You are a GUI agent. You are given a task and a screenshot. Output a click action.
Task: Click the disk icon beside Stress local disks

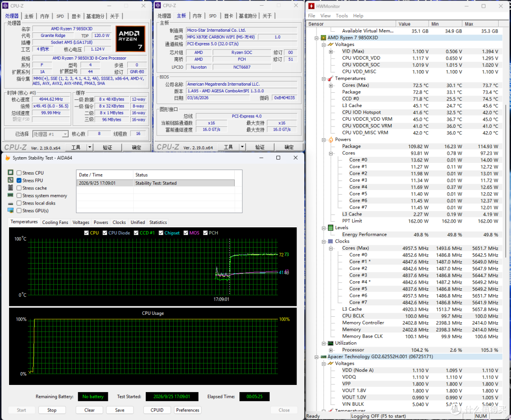pos(10,203)
